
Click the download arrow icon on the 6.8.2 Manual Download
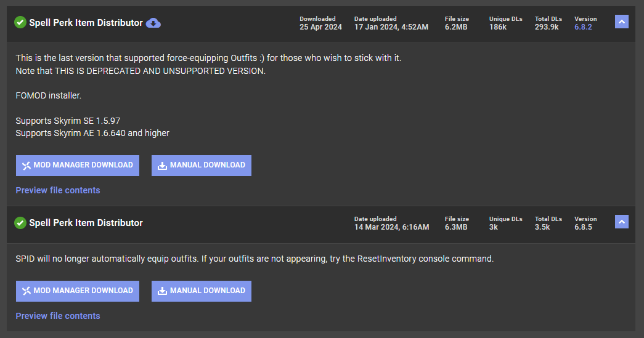[162, 166]
